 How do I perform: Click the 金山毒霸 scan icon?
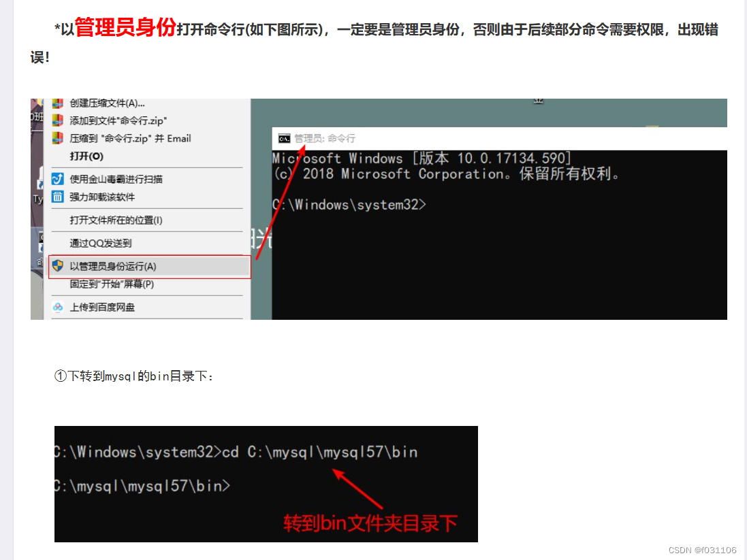point(58,179)
